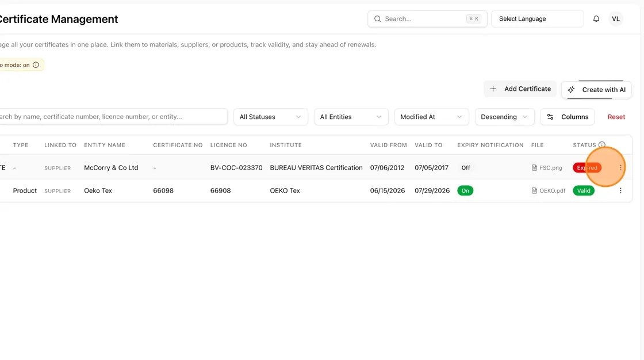Click the Expiry Notification column header
Screen dimensions: 644x360
490,145
